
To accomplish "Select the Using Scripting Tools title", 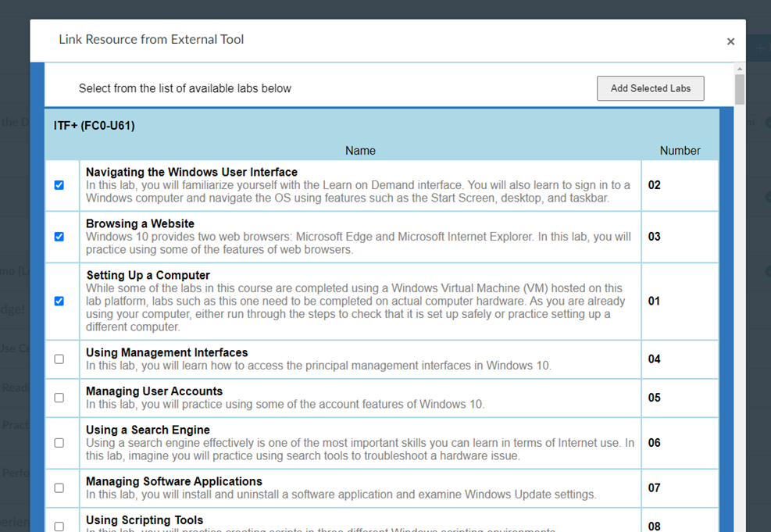I will 145,520.
